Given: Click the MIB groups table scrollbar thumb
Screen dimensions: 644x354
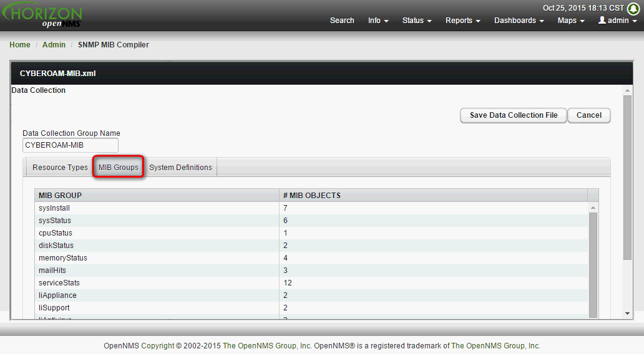Looking at the screenshot, I should coord(593,265).
